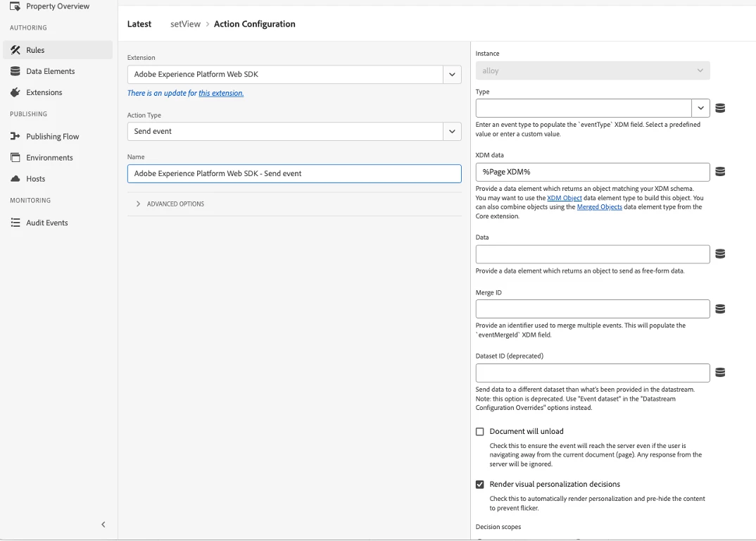Open the disabled alloy Instance dropdown
This screenshot has height=541, width=756.
(x=593, y=71)
